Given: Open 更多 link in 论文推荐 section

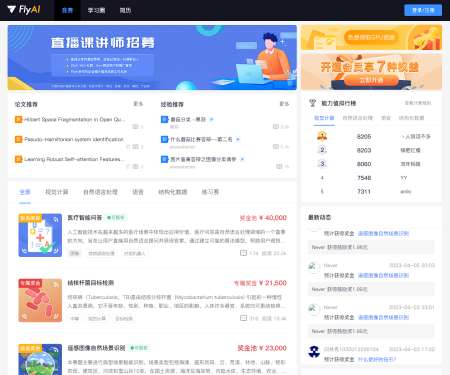Looking at the screenshot, I should (138, 104).
